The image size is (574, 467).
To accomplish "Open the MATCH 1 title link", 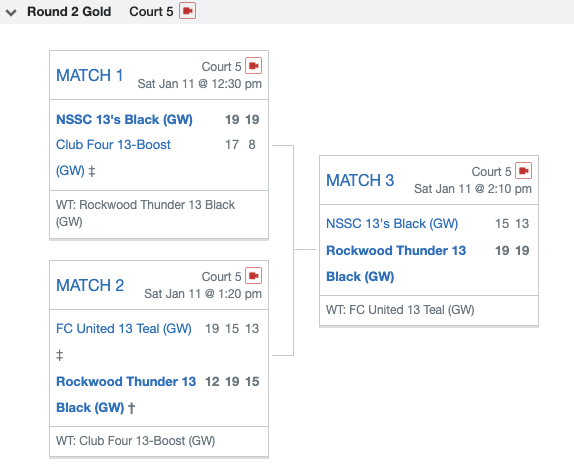I will pos(89,75).
